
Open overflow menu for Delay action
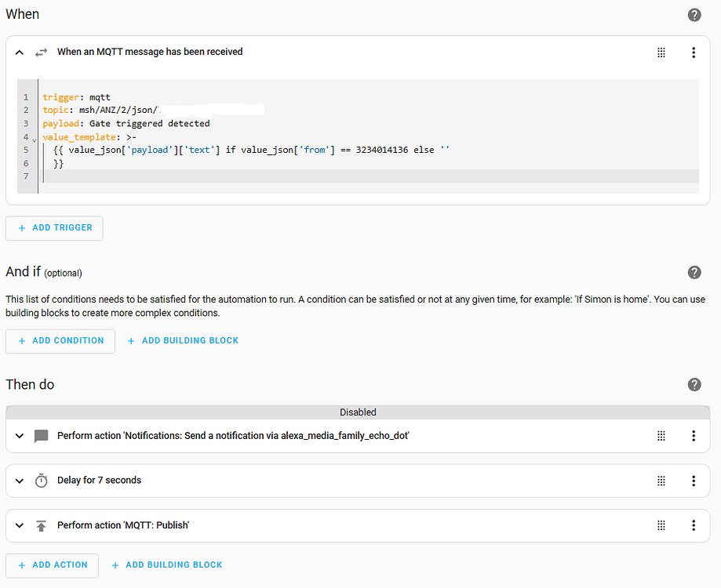[694, 481]
